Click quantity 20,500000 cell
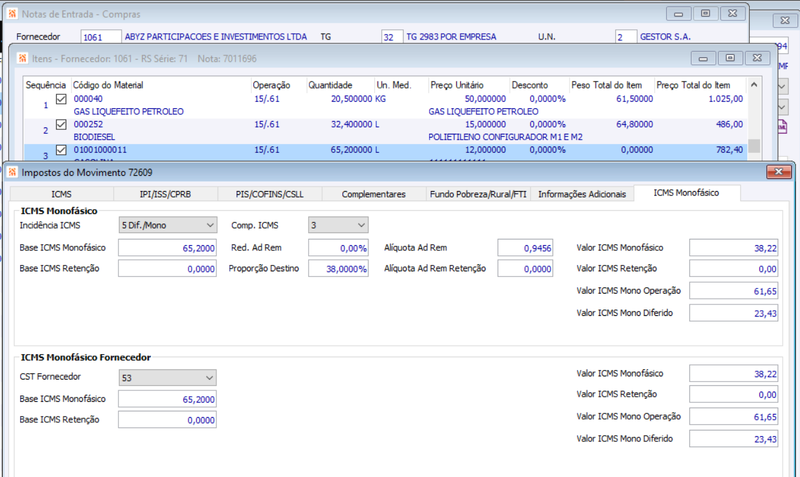This screenshot has width=800, height=477. tap(351, 99)
